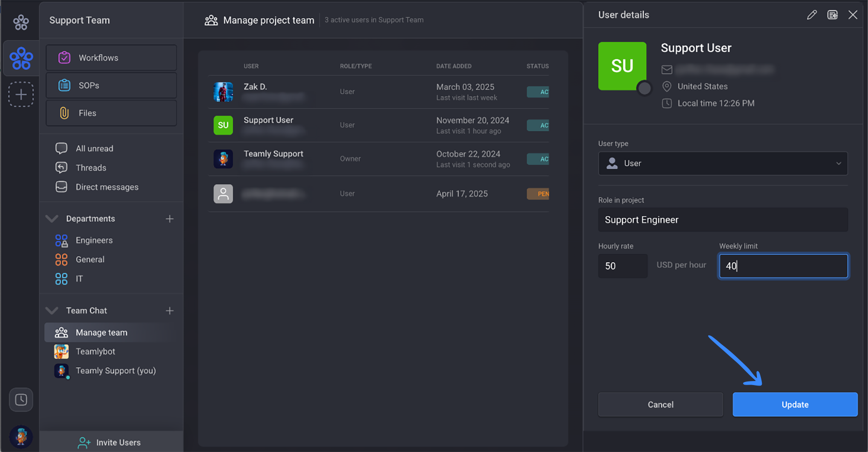Click the report icon beside the pencil
The width and height of the screenshot is (868, 452).
click(832, 15)
